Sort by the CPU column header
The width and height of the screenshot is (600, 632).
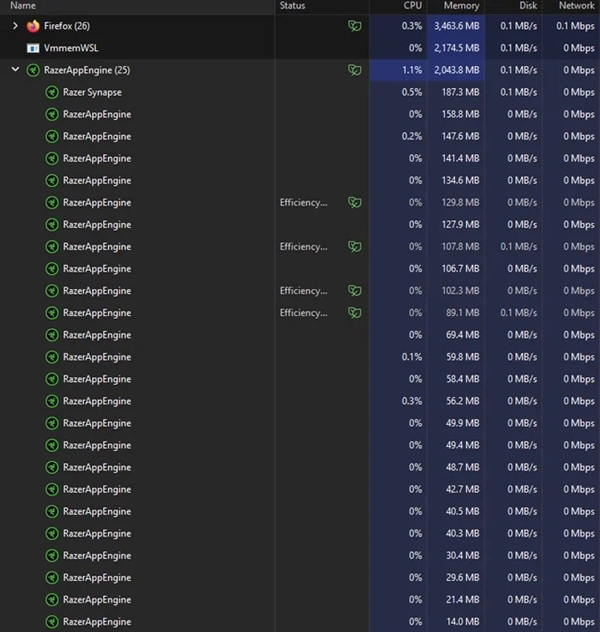(x=413, y=6)
